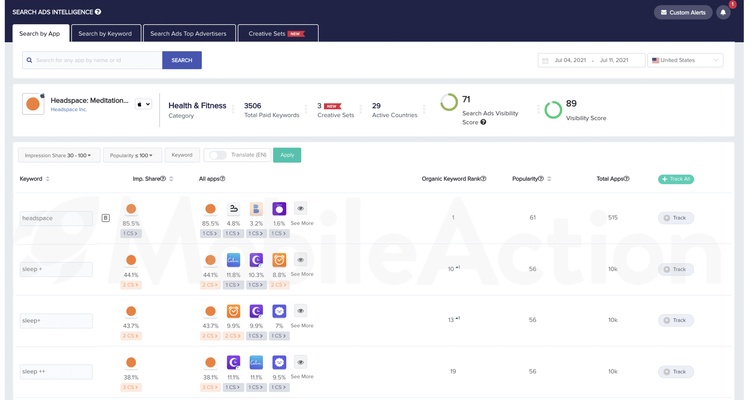Click the 3.2% app icon in headspace row
This screenshot has width=750, height=400.
coord(256,209)
